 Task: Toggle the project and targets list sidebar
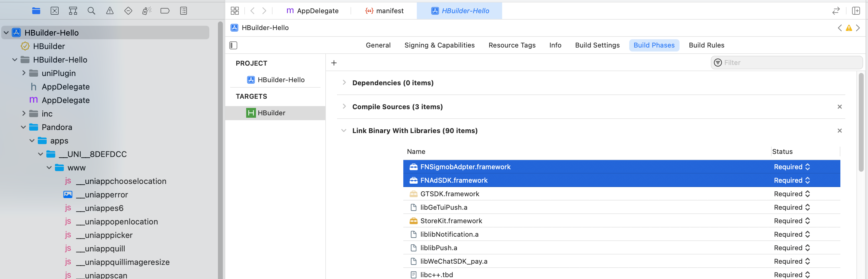(x=233, y=45)
